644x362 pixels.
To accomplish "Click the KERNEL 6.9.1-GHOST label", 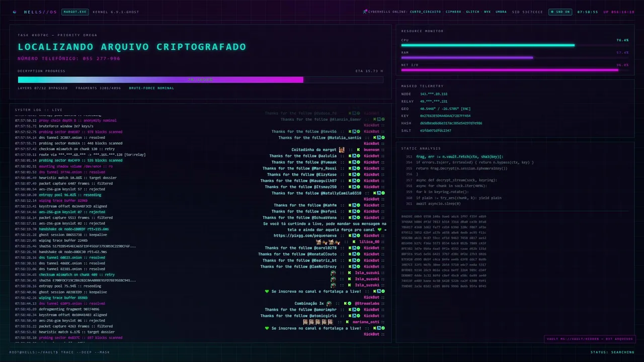I will click(x=116, y=12).
